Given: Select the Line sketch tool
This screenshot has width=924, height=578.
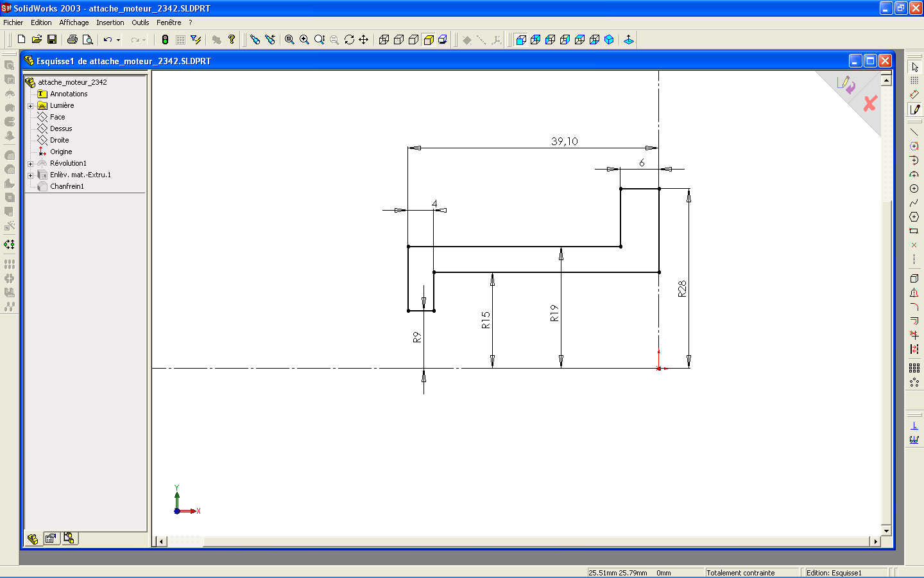Looking at the screenshot, I should pyautogui.click(x=914, y=132).
